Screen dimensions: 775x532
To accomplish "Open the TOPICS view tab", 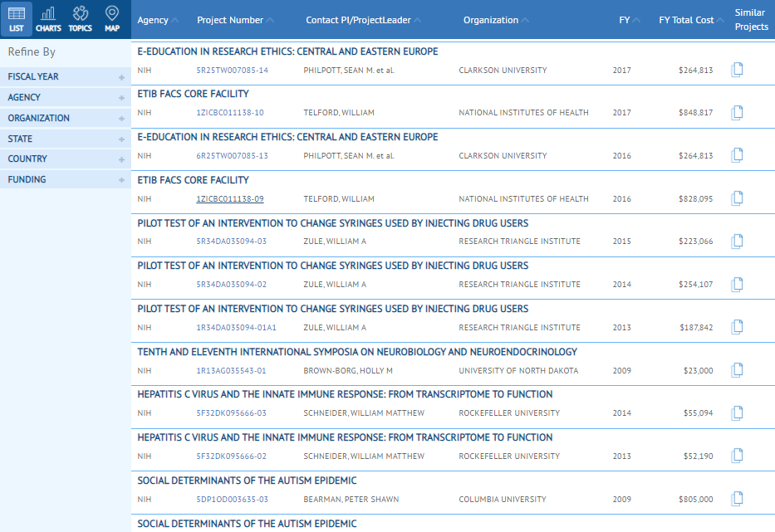I will click(80, 19).
